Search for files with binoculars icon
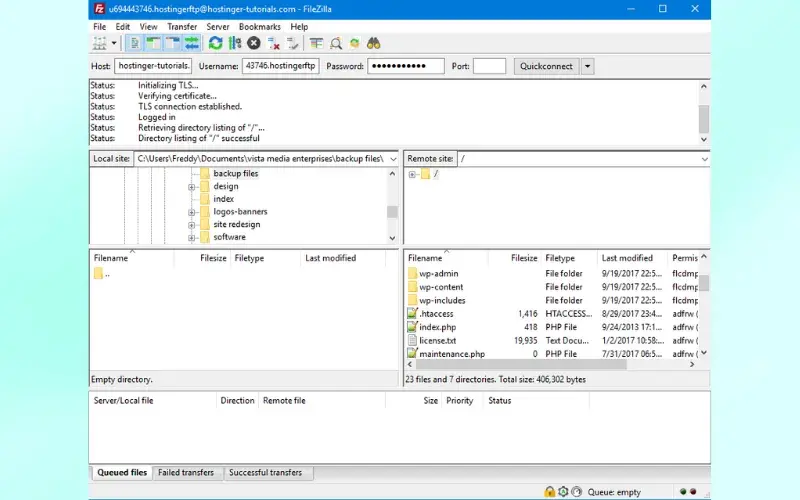Image resolution: width=800 pixels, height=500 pixels. tap(373, 43)
